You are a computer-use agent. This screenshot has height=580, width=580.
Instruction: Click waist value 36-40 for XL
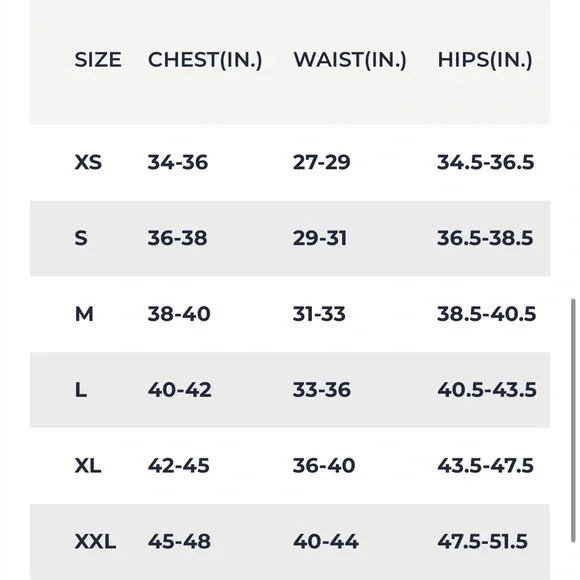point(324,466)
